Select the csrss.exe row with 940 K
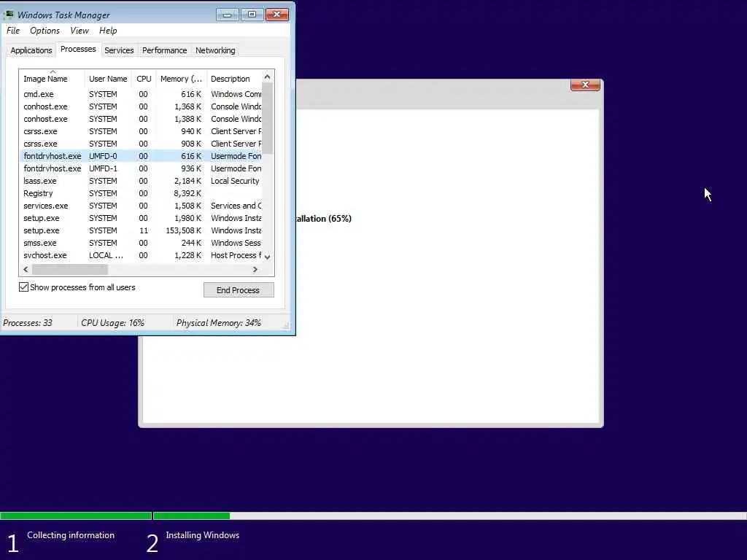Viewport: 747px width, 560px height. point(141,131)
